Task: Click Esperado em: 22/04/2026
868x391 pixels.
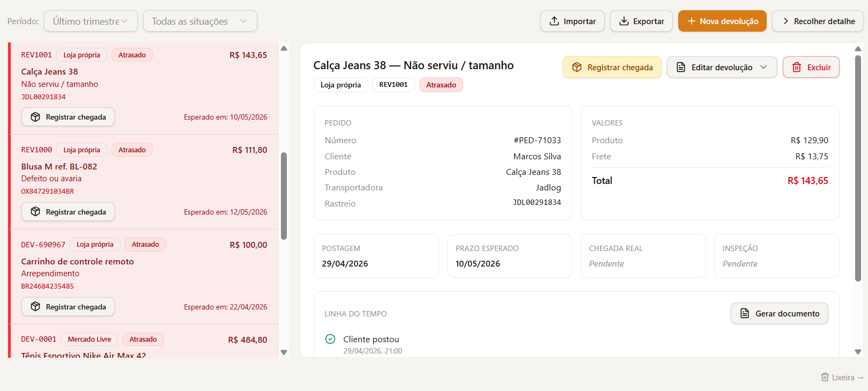Action: [x=226, y=307]
